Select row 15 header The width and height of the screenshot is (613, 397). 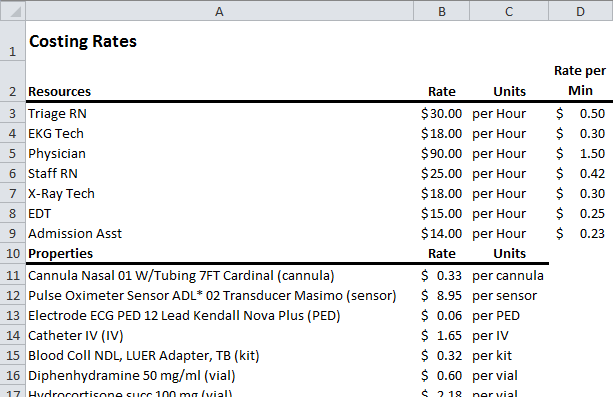[x=13, y=355]
